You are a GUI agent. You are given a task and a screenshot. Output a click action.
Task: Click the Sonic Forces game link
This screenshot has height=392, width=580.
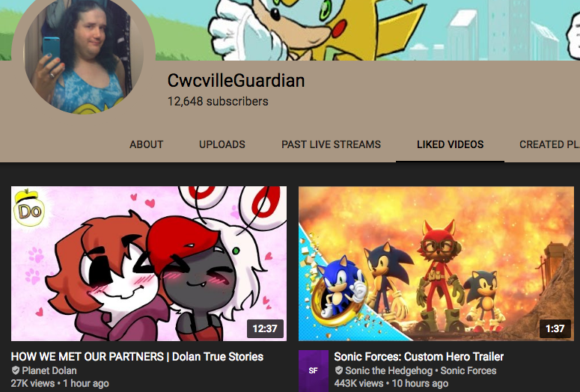[468, 370]
